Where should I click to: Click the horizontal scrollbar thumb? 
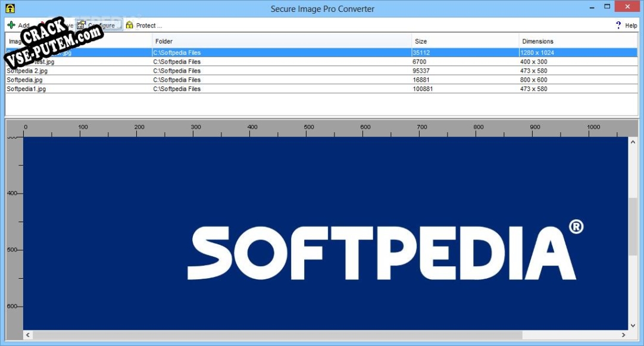277,335
